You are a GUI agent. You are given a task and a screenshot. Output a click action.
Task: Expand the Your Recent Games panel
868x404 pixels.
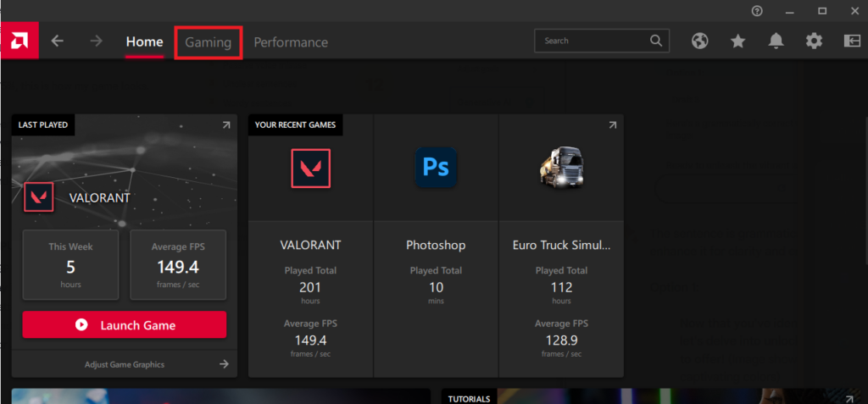tap(612, 125)
